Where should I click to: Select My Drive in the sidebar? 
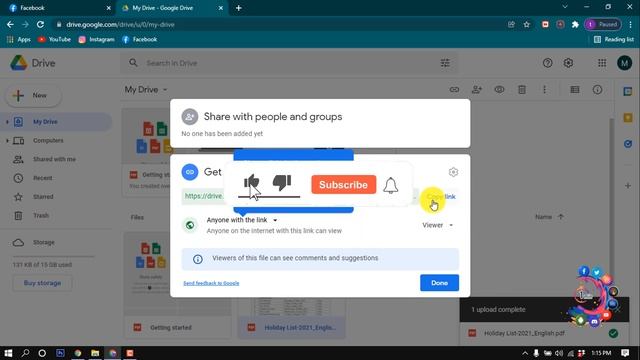[x=56, y=122]
